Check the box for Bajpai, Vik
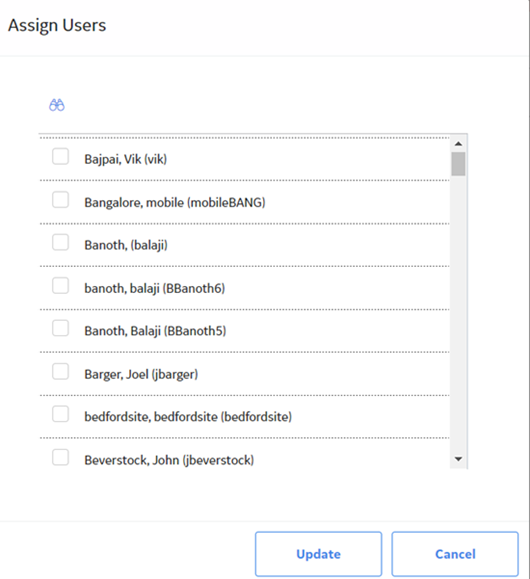 (x=60, y=156)
